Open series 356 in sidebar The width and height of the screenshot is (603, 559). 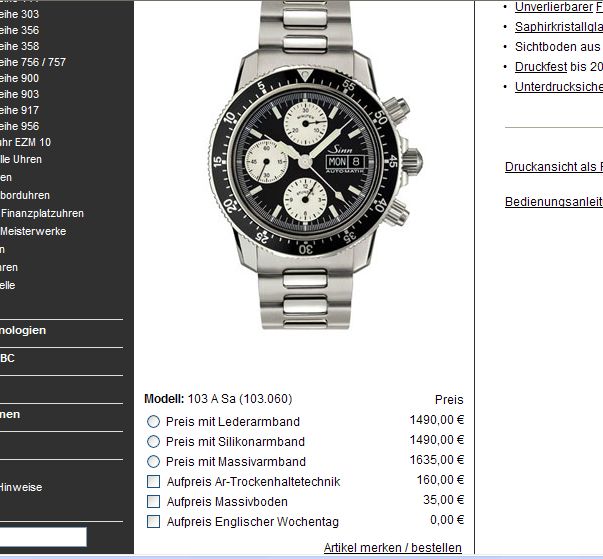coord(19,30)
